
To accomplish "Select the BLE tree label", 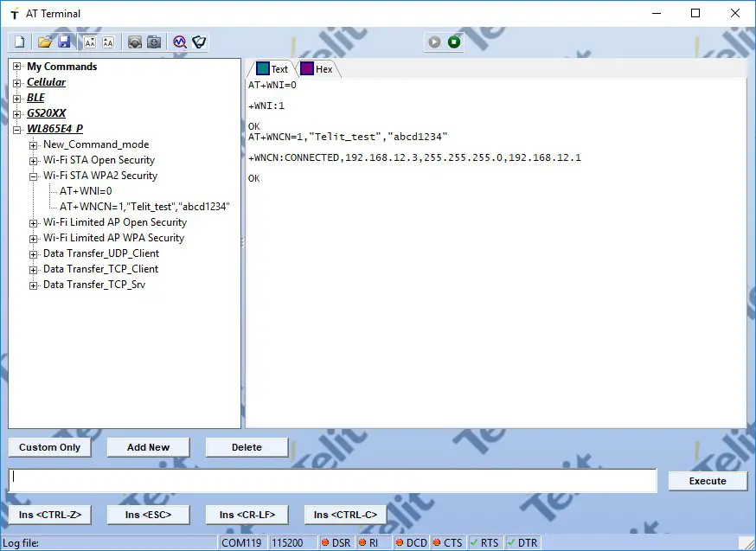I will click(35, 98).
